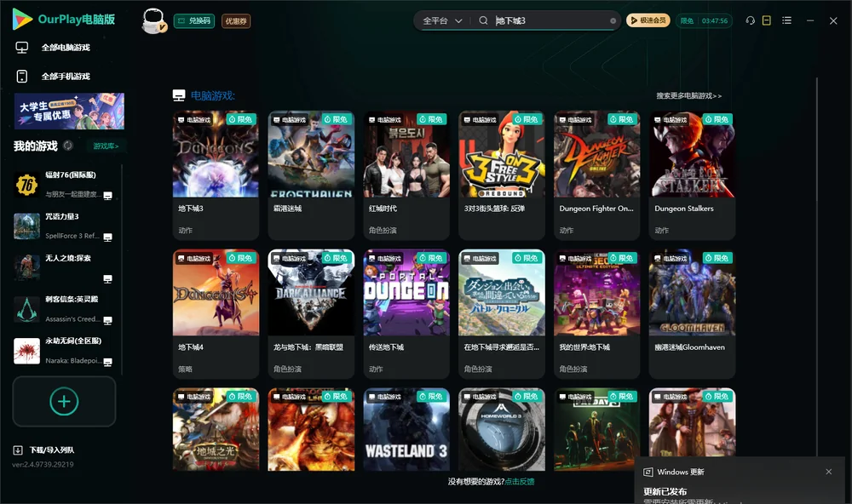Select the 咒语力量3 game icon
The image size is (852, 504).
coord(26,226)
